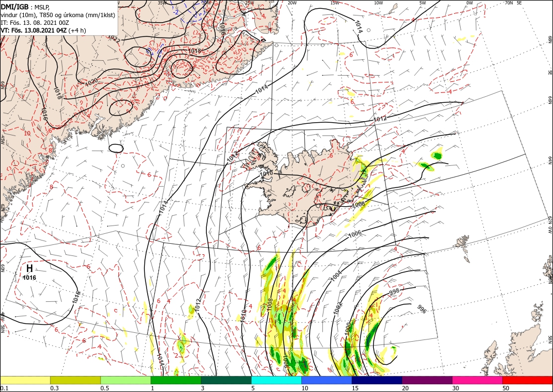This screenshot has width=553, height=392.
Task: Click the 'VT: Fös. 13.08.2021 04Z (+4 h)' line
Action: pyautogui.click(x=43, y=30)
